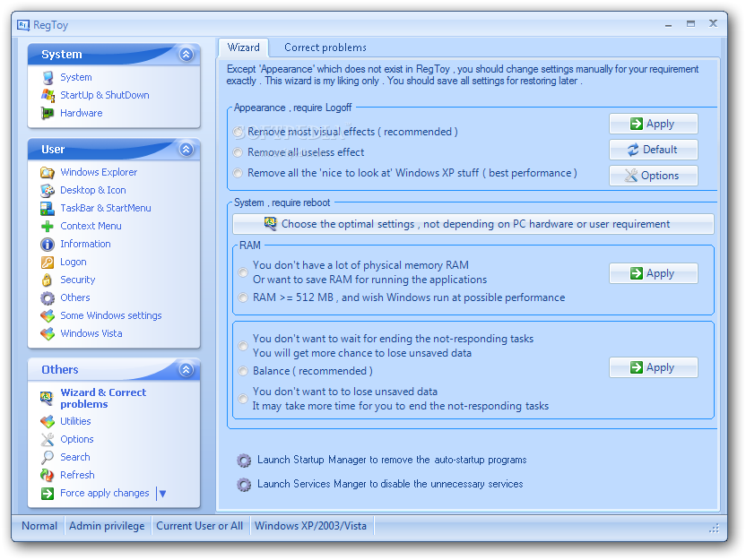
Task: Click the Force apply changes label
Action: [105, 493]
